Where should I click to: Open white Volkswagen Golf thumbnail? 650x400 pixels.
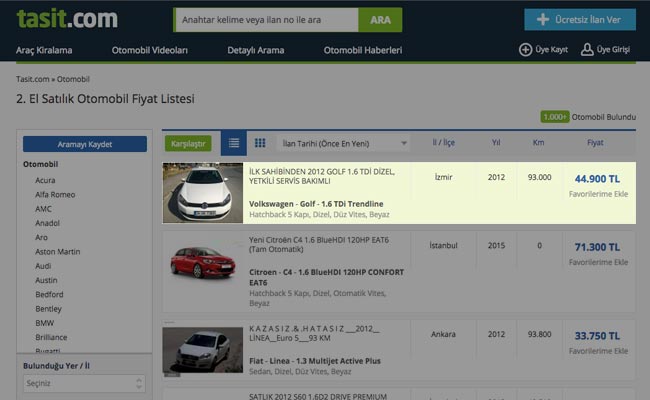[x=203, y=193]
